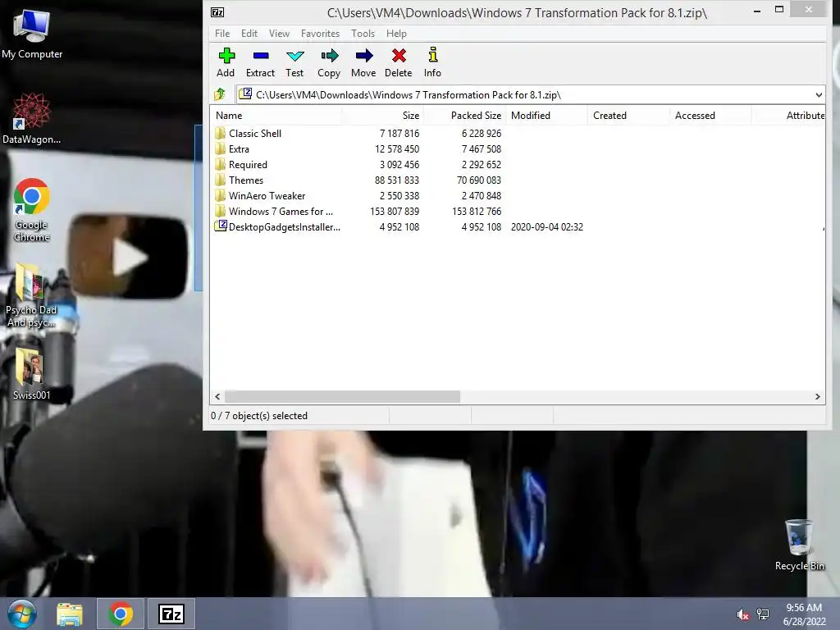This screenshot has height=630, width=840.
Task: Select Google Chrome desktop shortcut
Action: 32,209
